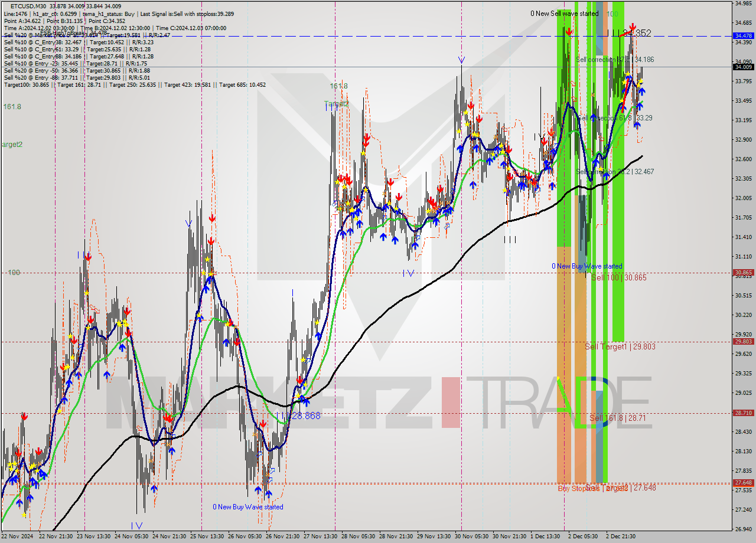Click the 'Sell 161.8 | 28.71' level label

pos(618,418)
